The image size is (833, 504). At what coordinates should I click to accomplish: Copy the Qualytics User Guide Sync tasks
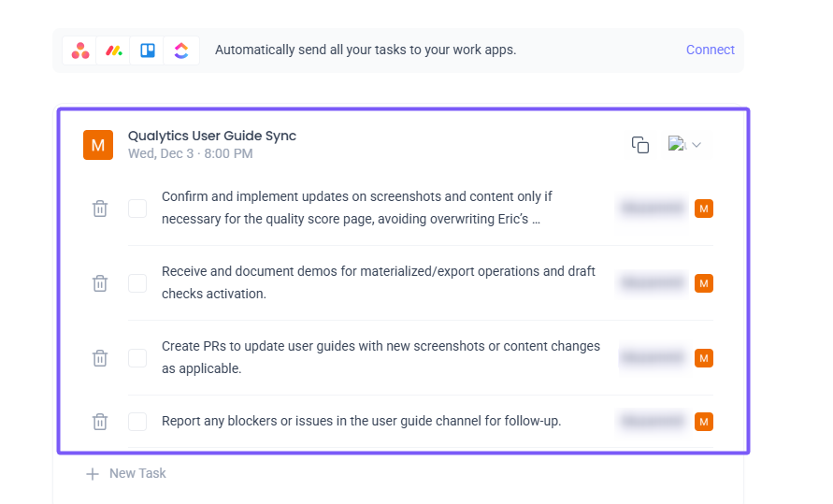(x=640, y=145)
